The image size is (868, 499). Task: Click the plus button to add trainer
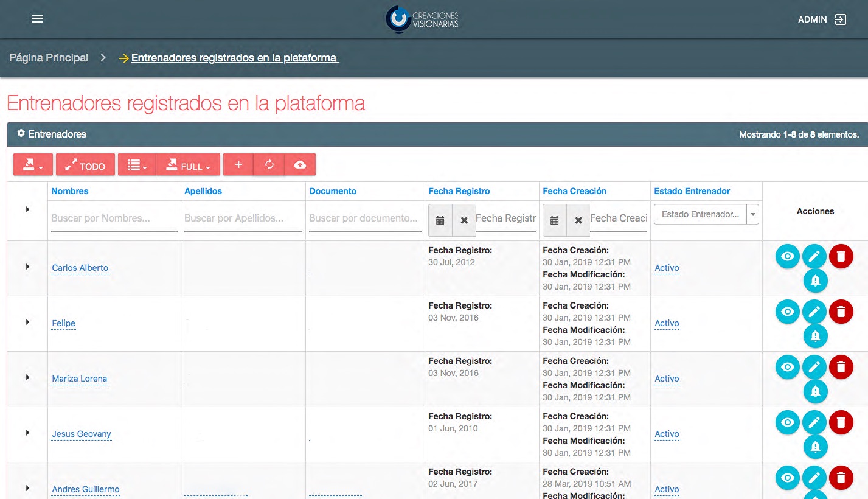[238, 165]
